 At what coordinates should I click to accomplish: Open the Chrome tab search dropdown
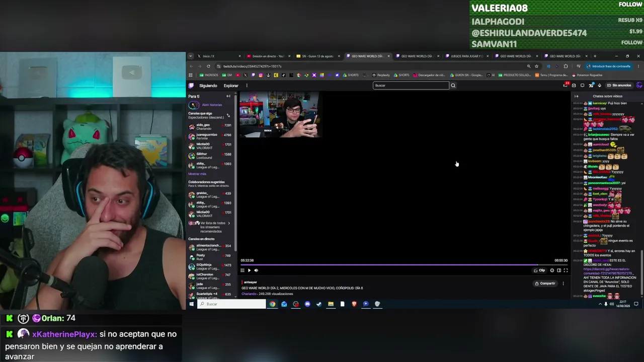point(191,56)
